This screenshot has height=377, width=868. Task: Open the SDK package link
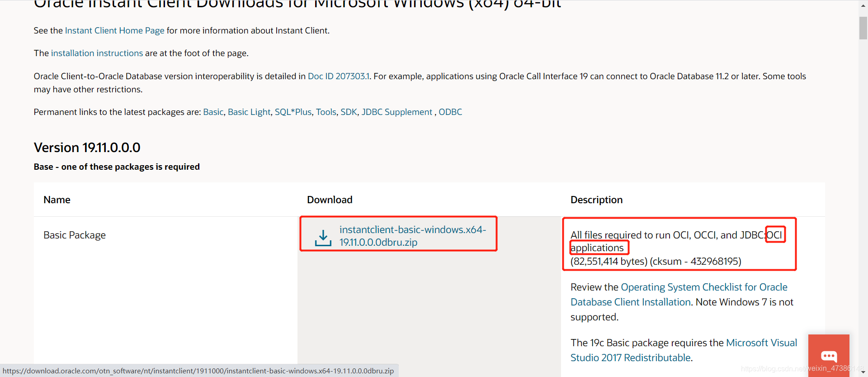click(x=349, y=112)
